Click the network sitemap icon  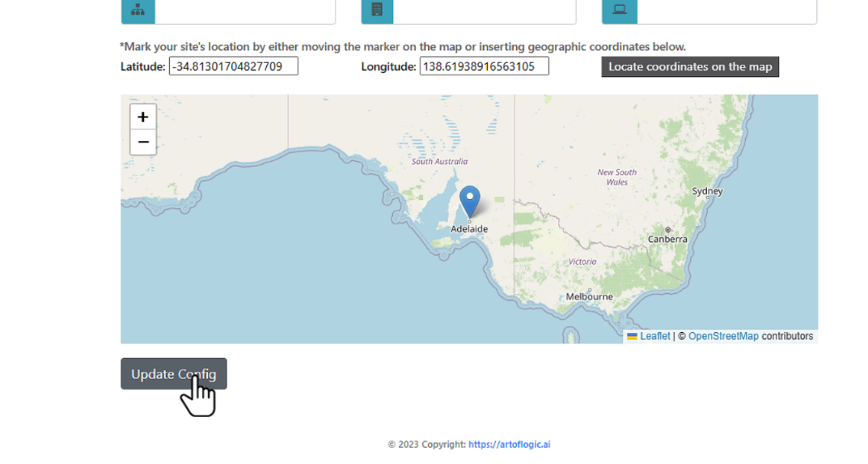point(138,11)
